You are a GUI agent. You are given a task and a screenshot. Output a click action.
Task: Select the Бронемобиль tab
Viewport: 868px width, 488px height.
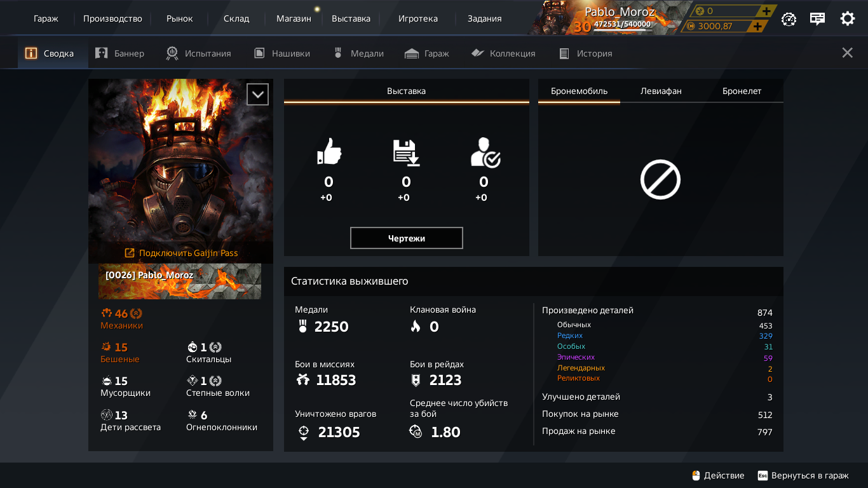[579, 91]
